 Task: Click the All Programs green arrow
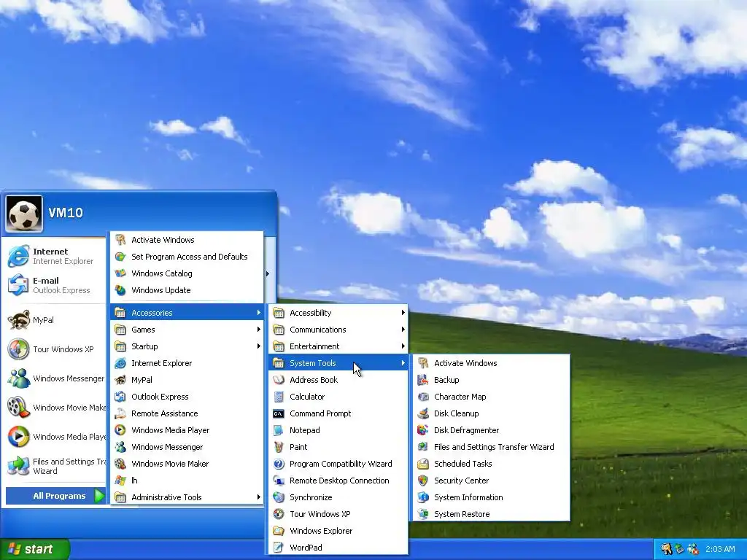98,496
